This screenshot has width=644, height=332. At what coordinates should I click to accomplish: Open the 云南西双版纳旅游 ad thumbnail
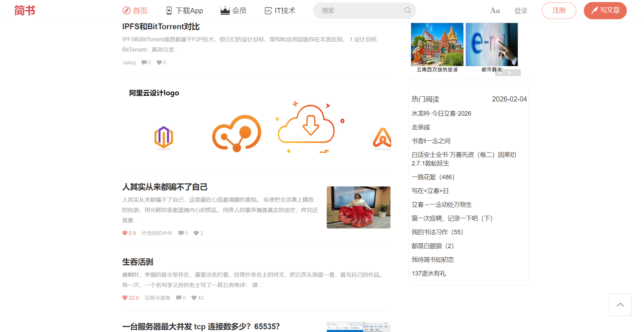[437, 45]
